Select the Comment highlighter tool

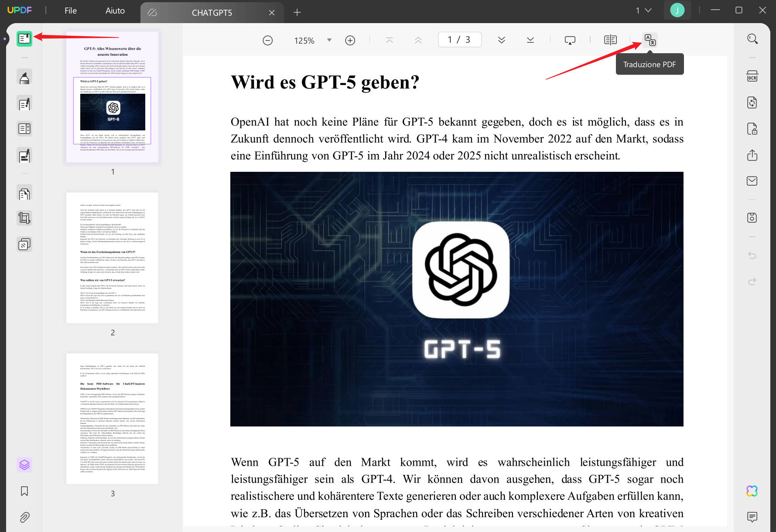pos(24,77)
